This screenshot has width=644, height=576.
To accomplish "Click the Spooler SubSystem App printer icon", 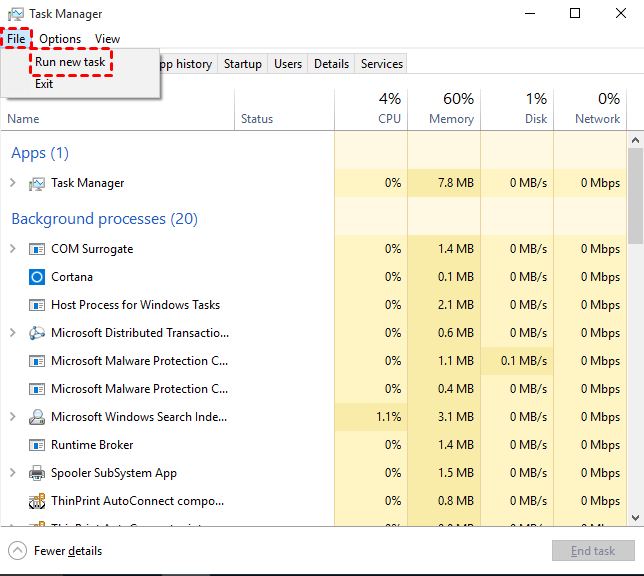I will pos(37,473).
